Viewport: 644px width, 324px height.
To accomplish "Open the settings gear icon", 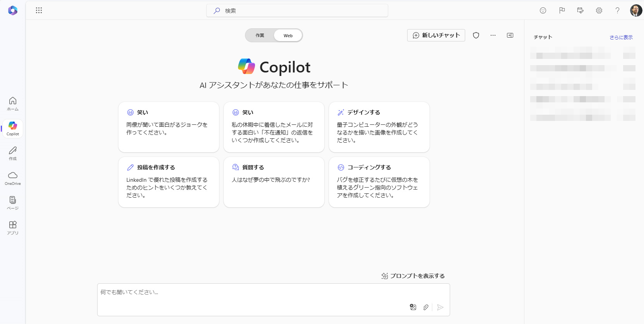I will tap(599, 10).
